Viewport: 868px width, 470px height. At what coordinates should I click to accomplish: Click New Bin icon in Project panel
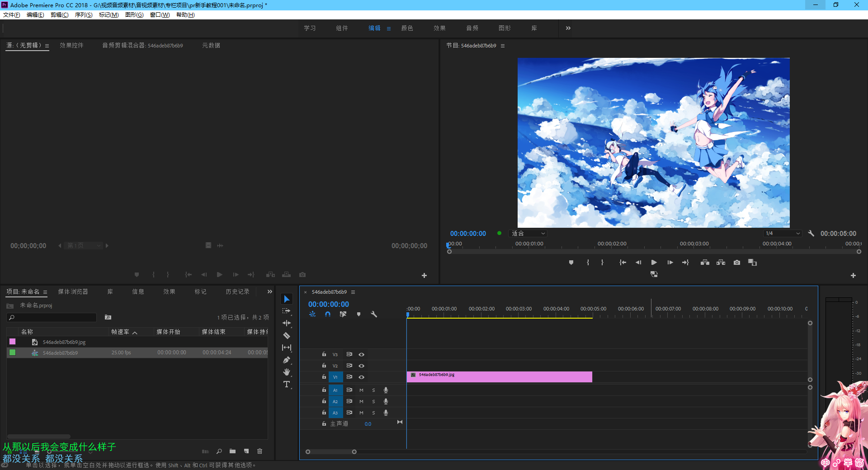click(x=232, y=451)
